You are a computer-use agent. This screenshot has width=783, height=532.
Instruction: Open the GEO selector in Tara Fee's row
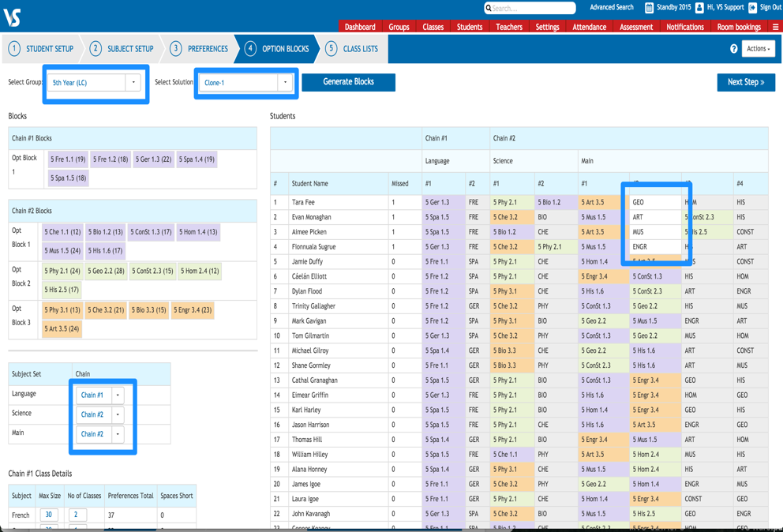pyautogui.click(x=655, y=202)
